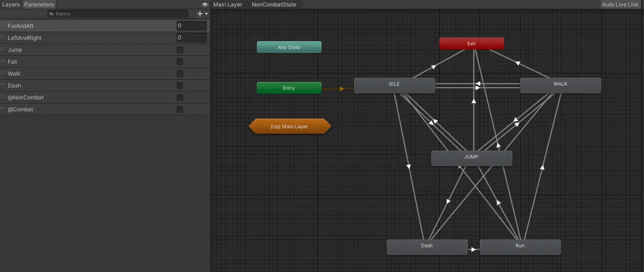644x272 pixels.
Task: Click the parameter search name field
Action: (120, 14)
